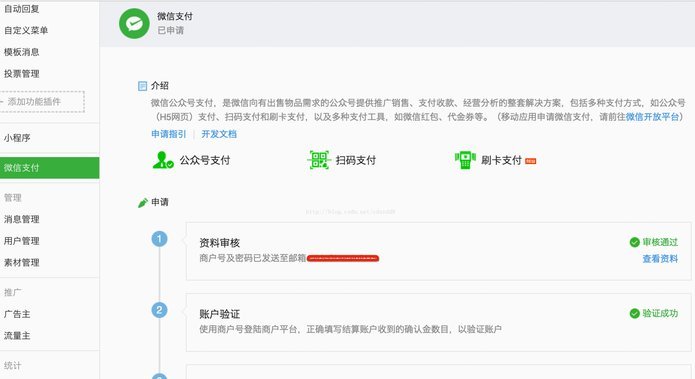Screen dimensions: 695x379
Task: Click the 查看资料 link
Action: point(660,259)
